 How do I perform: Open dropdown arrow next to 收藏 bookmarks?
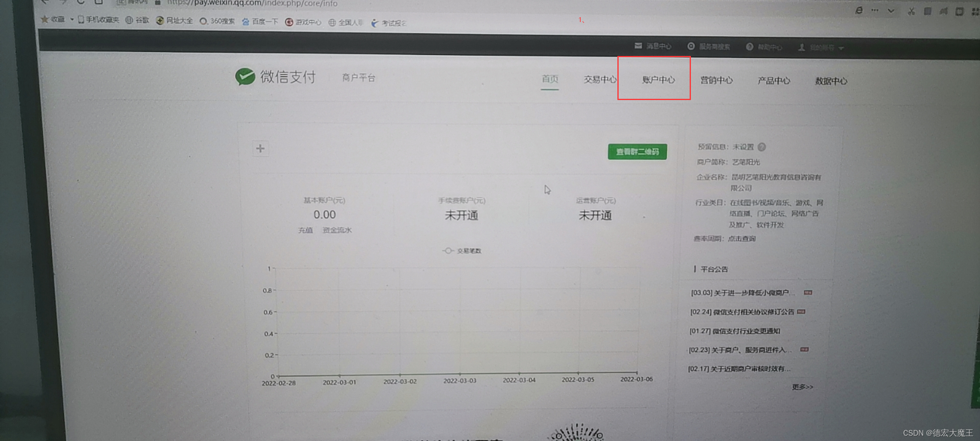(x=72, y=19)
